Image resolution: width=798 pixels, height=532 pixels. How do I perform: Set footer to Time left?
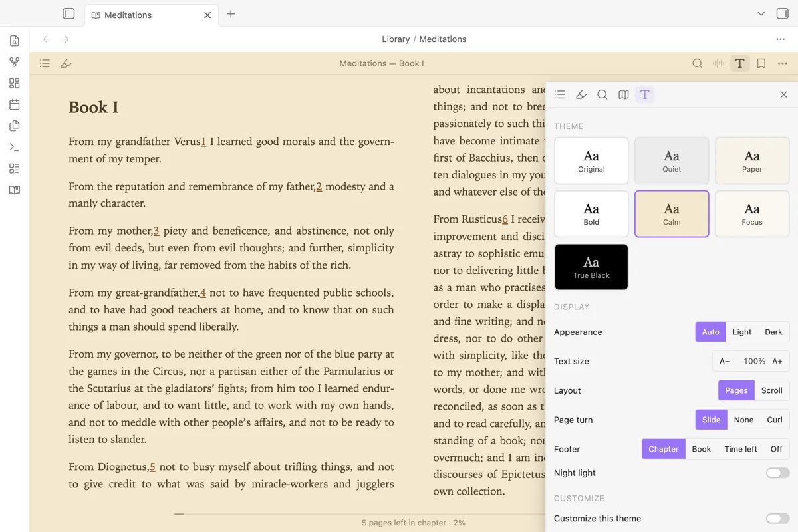pos(741,449)
